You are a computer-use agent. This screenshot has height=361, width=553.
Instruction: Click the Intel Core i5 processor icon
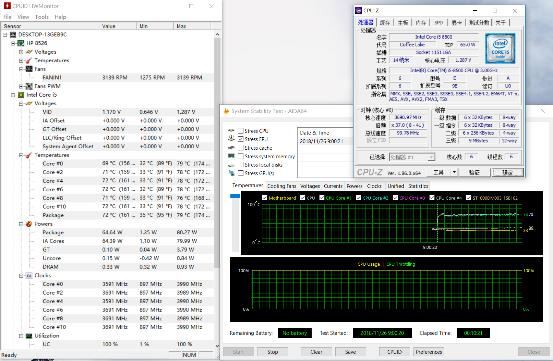click(21, 95)
